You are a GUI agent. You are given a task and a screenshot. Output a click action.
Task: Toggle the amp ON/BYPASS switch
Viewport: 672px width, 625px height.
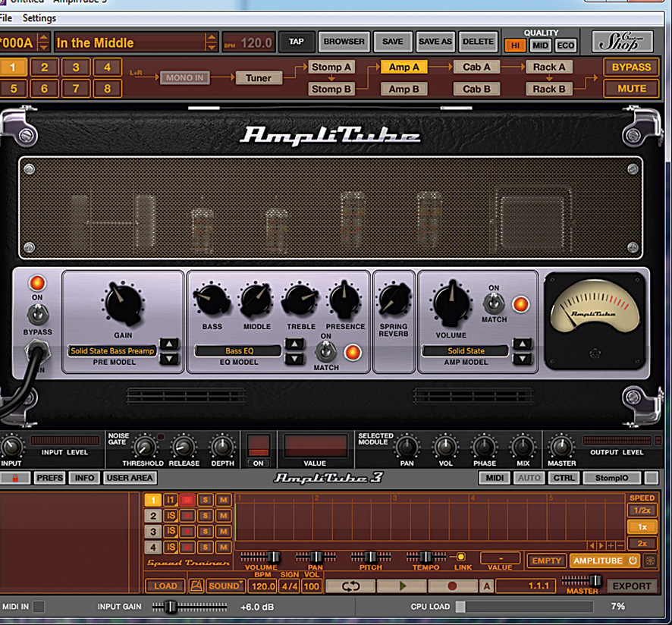coord(38,315)
